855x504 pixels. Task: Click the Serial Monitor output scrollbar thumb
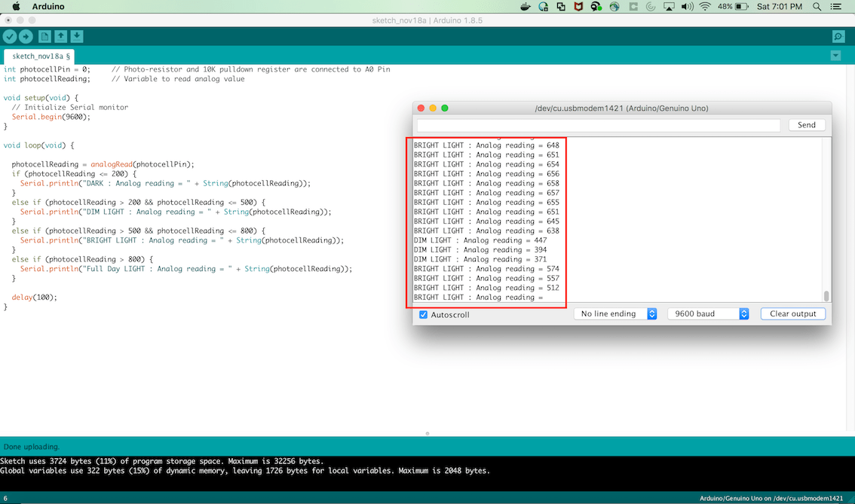click(826, 295)
